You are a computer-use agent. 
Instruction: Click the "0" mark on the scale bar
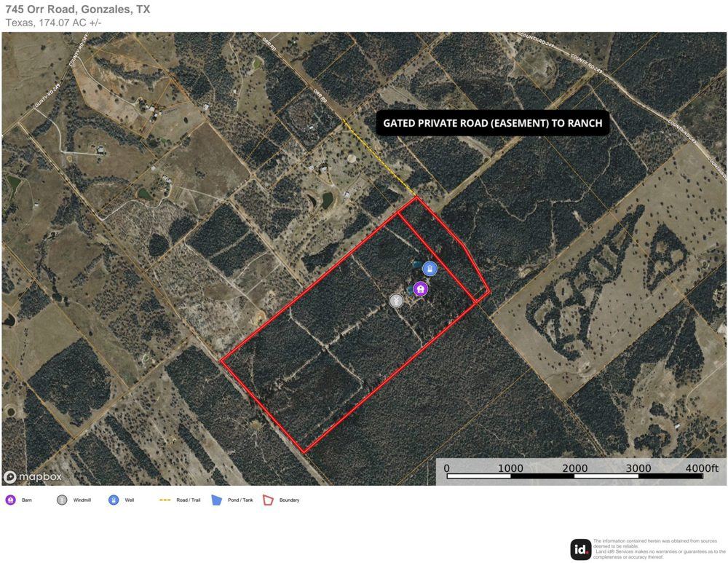(x=447, y=468)
